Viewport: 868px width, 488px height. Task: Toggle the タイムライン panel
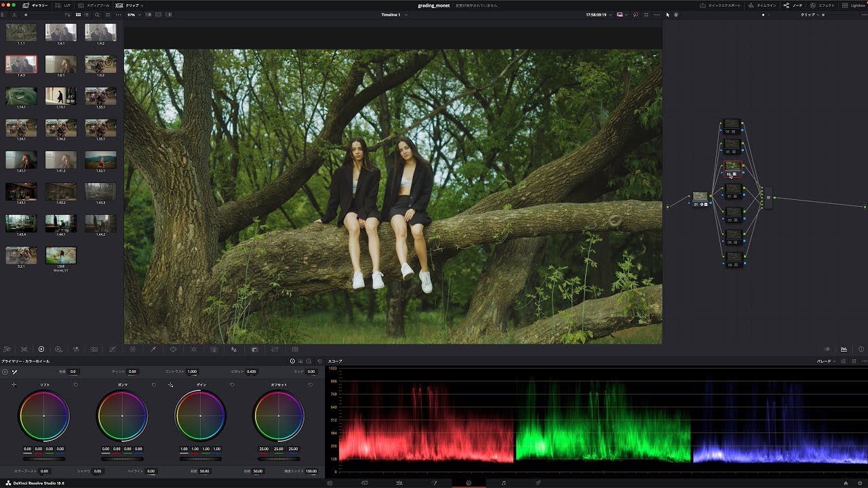(x=763, y=5)
